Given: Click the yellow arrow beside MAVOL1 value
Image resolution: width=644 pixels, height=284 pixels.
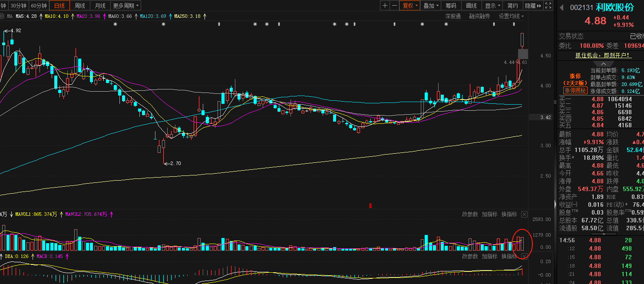Looking at the screenshot, I should click(x=61, y=214).
